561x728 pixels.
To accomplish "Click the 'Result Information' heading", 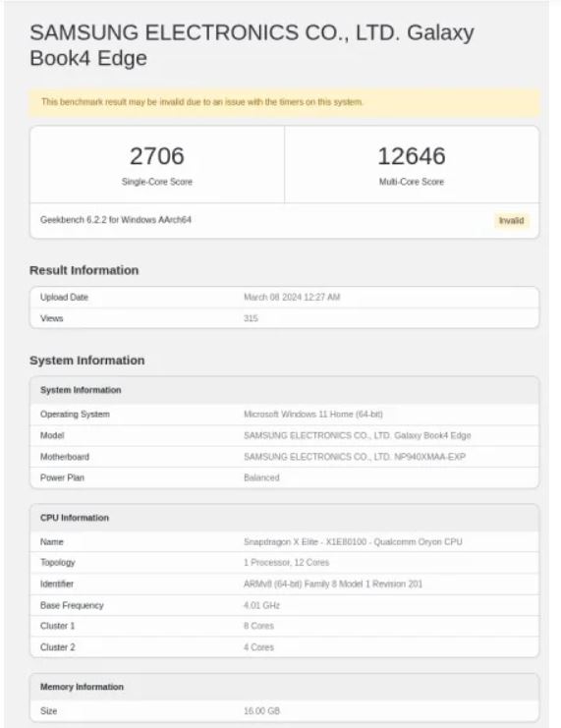I will point(84,270).
